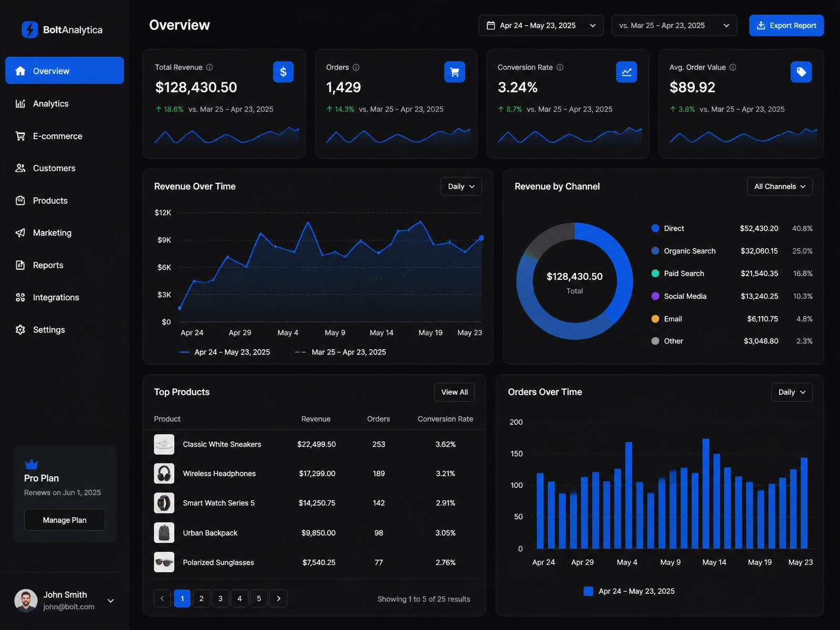The width and height of the screenshot is (840, 630).
Task: Click the Manage Plan button
Action: [x=65, y=520]
